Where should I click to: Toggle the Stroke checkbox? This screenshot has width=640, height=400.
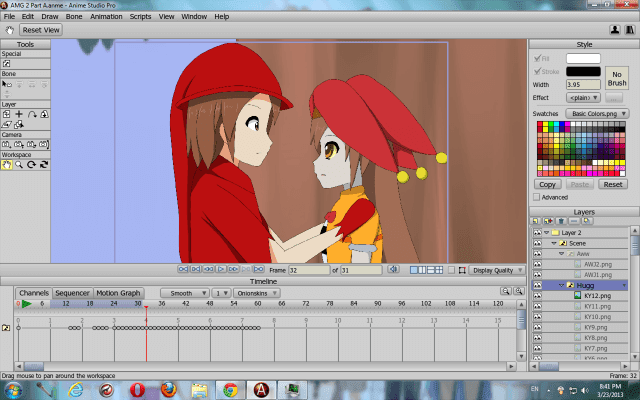[538, 71]
